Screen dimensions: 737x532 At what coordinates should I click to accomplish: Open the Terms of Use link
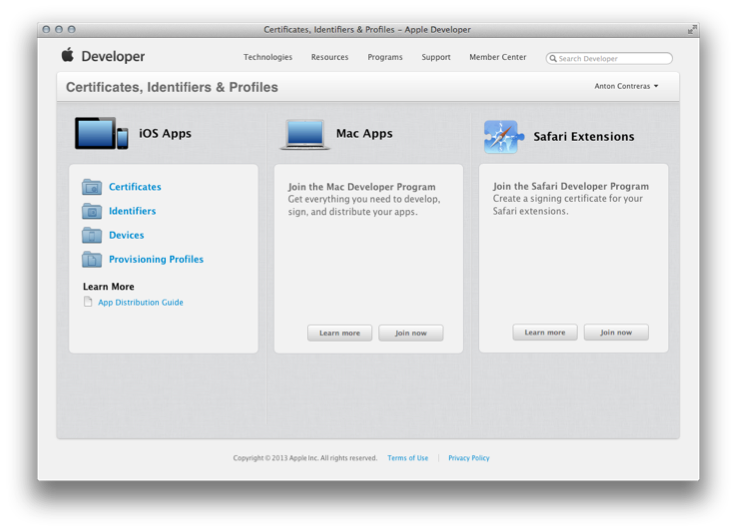click(407, 458)
